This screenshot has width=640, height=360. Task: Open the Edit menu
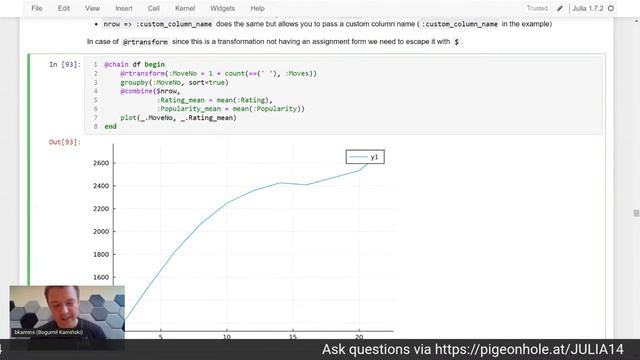tap(64, 8)
